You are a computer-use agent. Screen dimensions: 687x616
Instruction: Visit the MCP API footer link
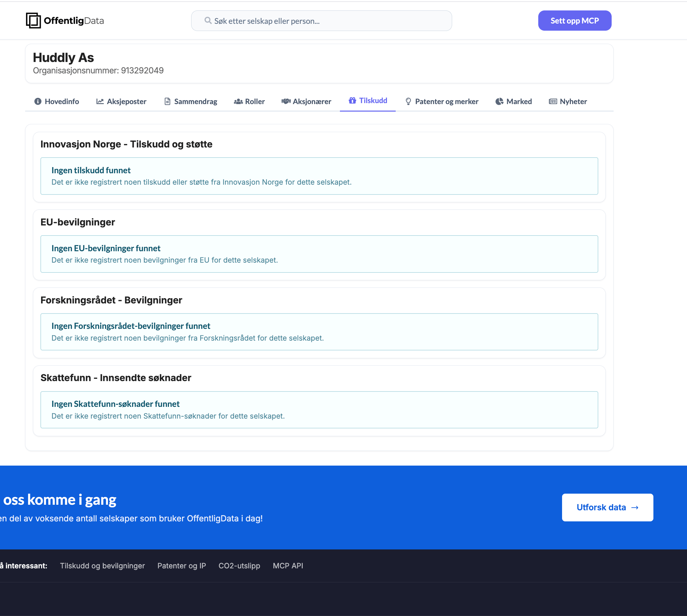click(288, 565)
